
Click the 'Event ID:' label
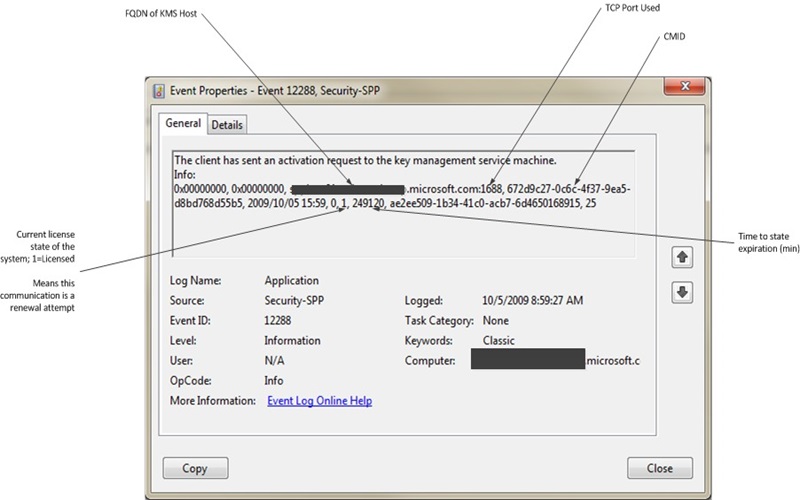(190, 321)
